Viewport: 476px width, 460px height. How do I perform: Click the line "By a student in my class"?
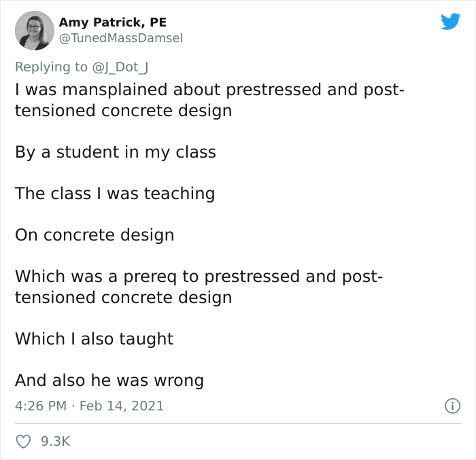pos(115,152)
